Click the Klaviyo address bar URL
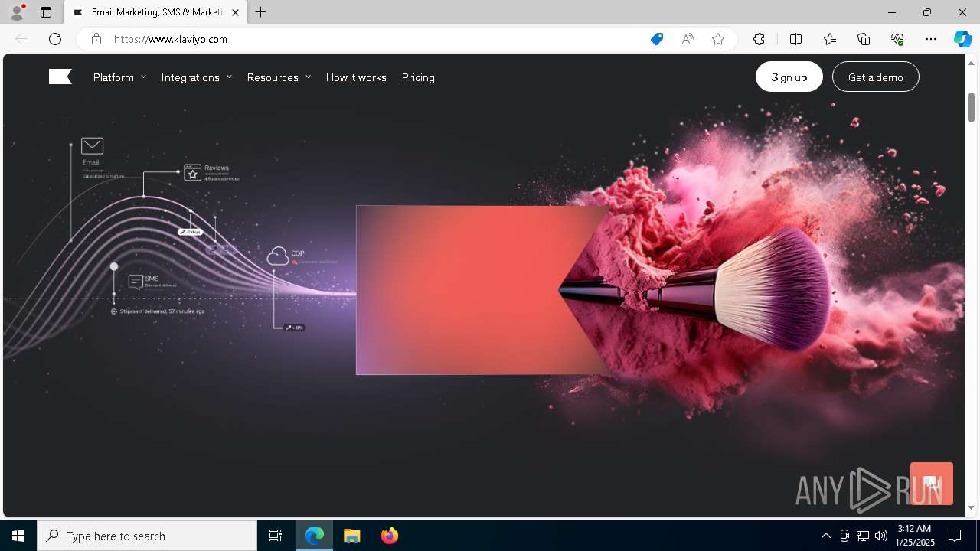The image size is (980, 551). [171, 39]
